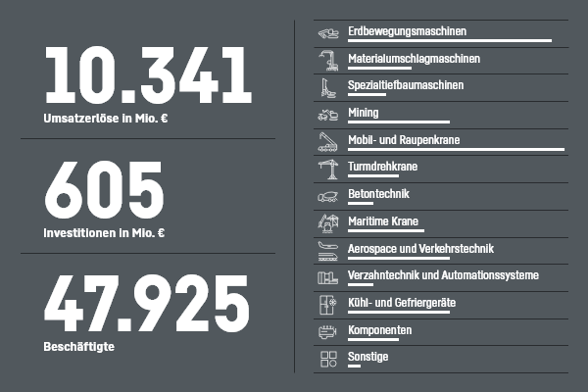Click the drilling rig icon for Spezialtiefbaumaschinen
Screen dimensions: 588x392
pyautogui.click(x=327, y=88)
